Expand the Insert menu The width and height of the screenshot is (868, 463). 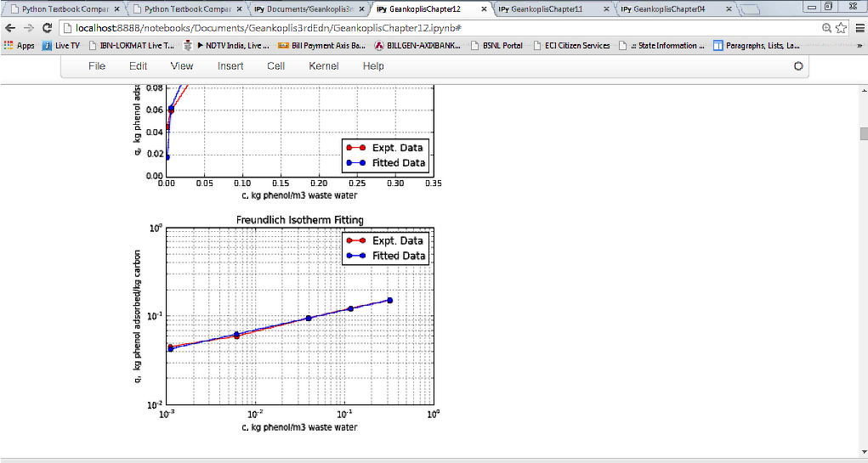(x=230, y=66)
